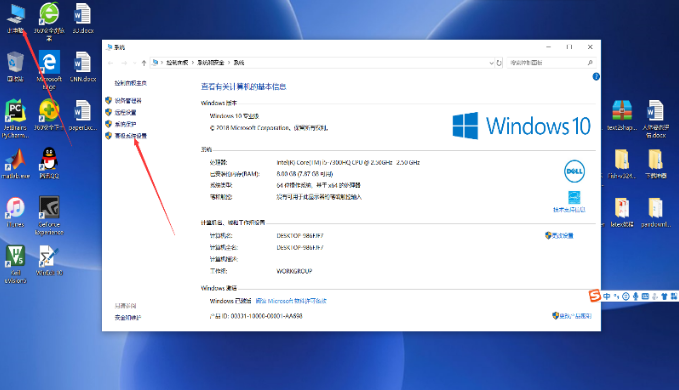
Task: Open the folder next to pandoc folder
Action: tap(622, 212)
